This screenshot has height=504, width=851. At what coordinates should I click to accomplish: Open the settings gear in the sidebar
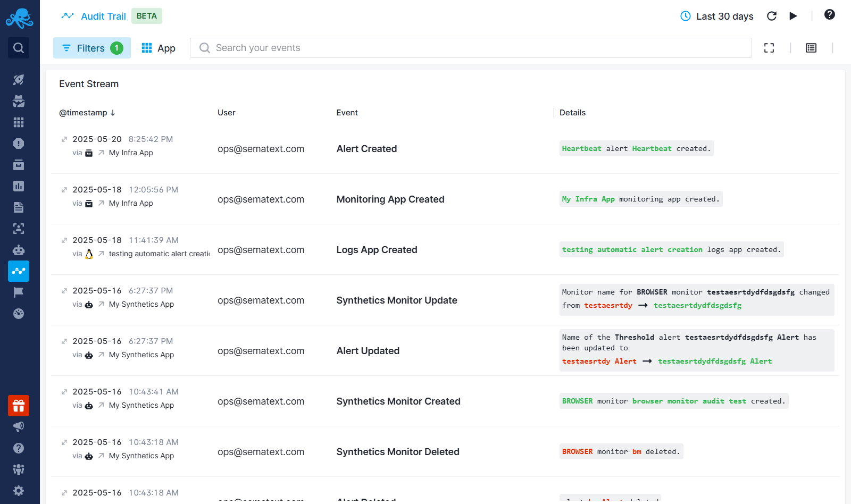click(x=19, y=491)
